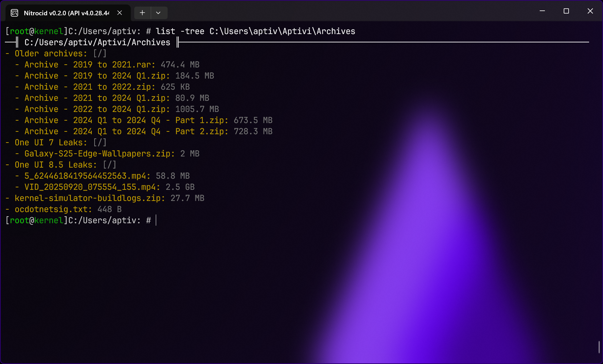Click the ocdotnetsig.txt entry

point(53,209)
